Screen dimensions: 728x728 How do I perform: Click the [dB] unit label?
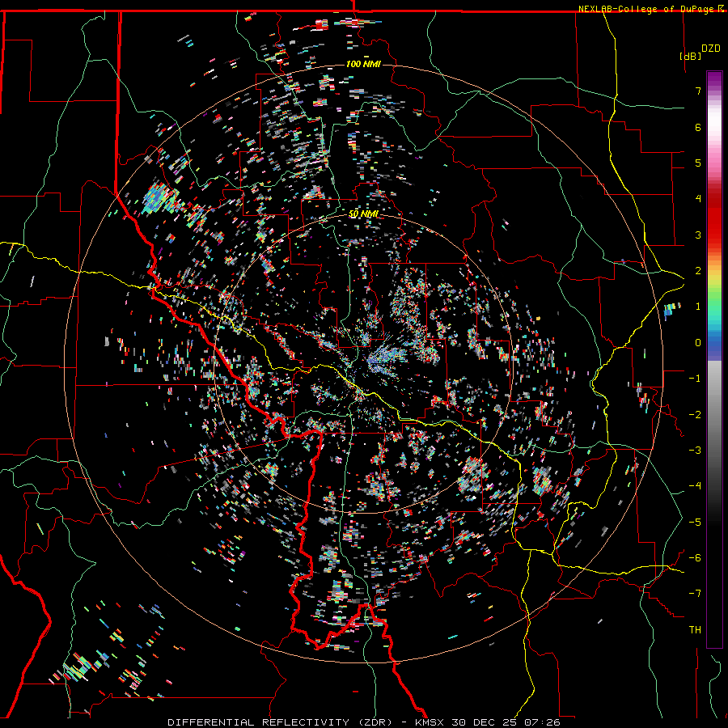pos(691,56)
